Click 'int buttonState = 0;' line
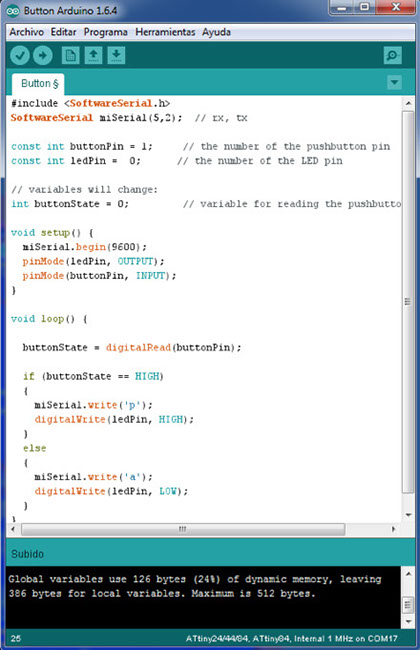420x650 pixels. tap(70, 204)
